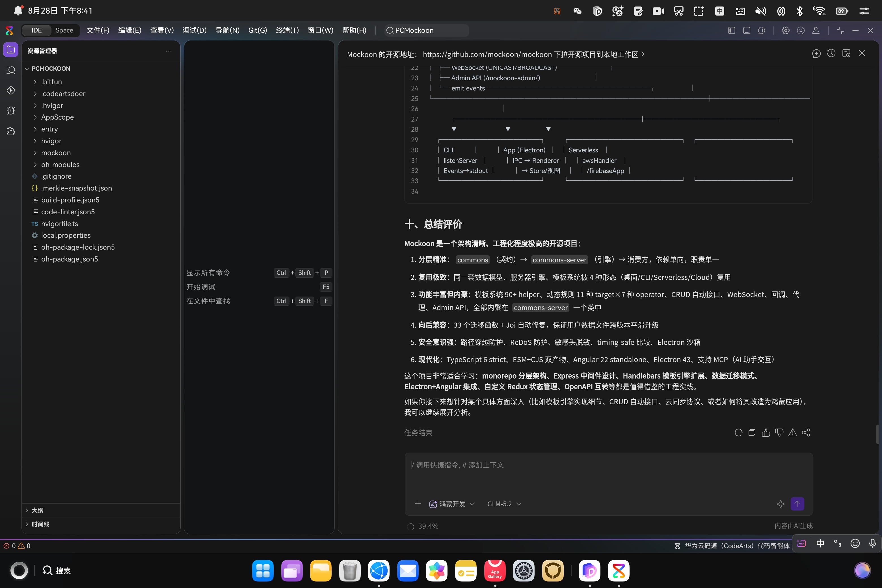
Task: Click the 显示所有命令 shortcut entry
Action: coord(259,273)
